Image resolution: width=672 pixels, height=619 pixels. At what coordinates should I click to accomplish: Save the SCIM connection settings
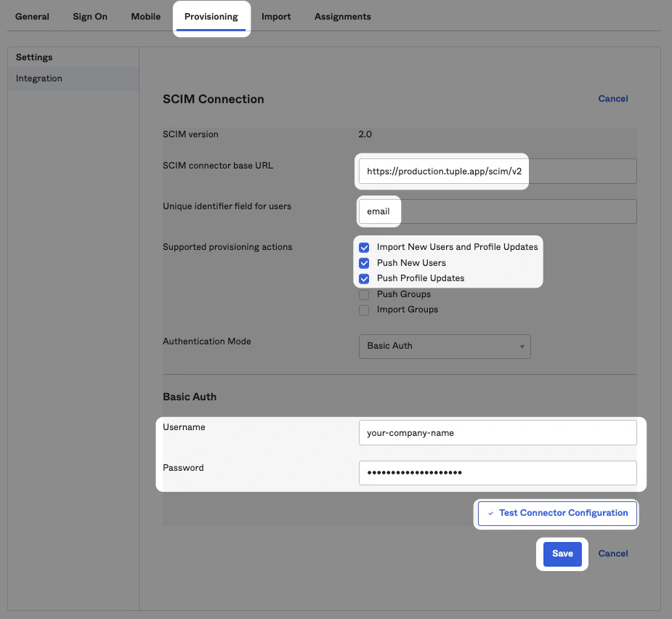click(562, 553)
